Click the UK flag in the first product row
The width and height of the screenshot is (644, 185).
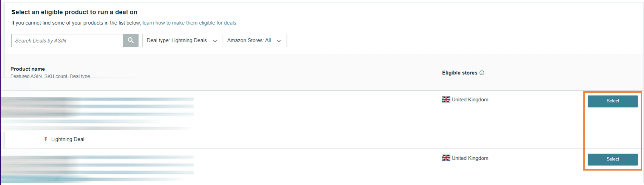pos(446,100)
